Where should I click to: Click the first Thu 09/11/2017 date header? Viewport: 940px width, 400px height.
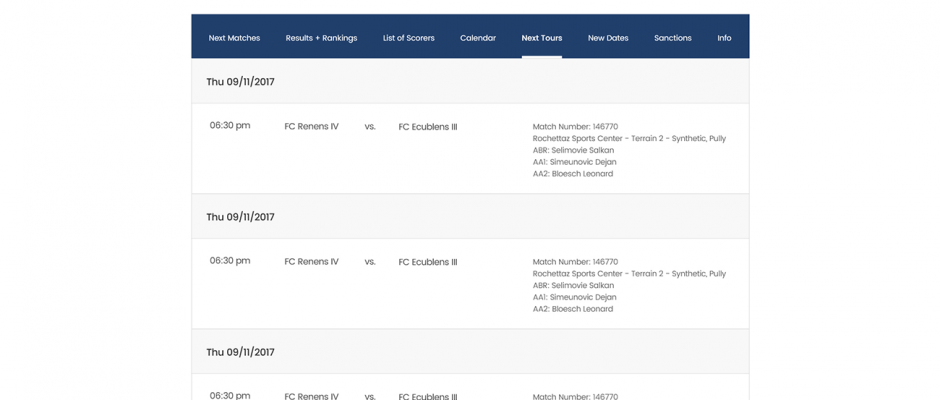pyautogui.click(x=240, y=82)
